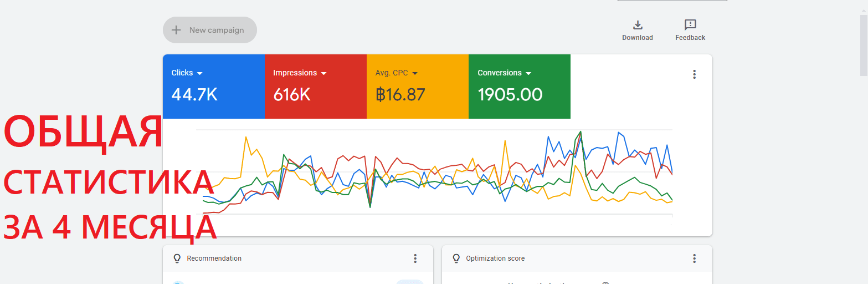
Task: Open the Recommendation card three-dot menu
Action: (x=415, y=258)
